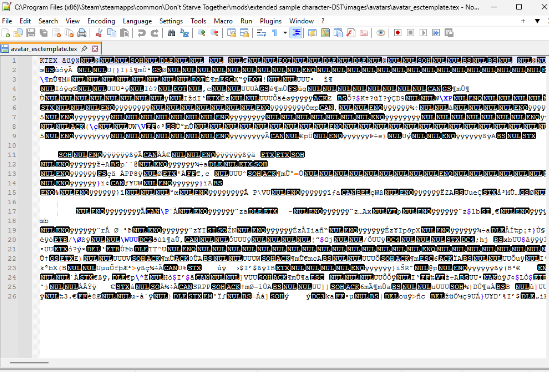Open the Define your language icon
Image resolution: width=549 pixels, height=372 pixels.
(x=312, y=33)
